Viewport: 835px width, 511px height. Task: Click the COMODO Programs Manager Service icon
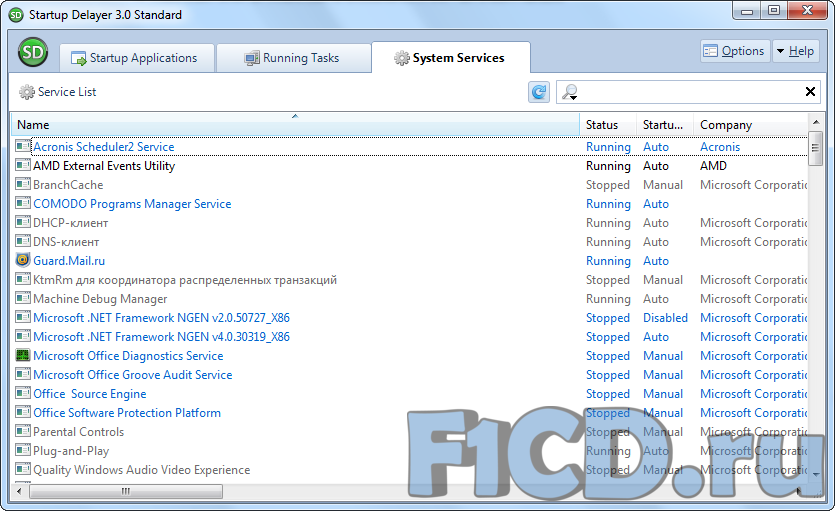pos(23,203)
